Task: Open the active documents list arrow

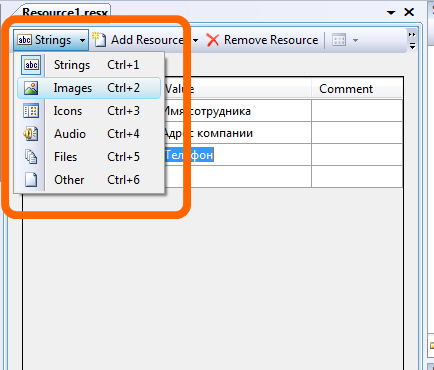Action: [391, 13]
